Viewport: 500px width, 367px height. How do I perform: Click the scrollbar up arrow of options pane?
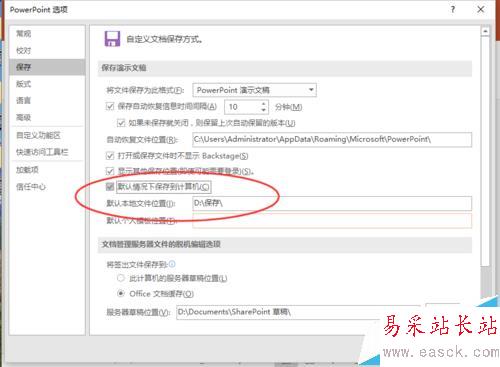(485, 31)
